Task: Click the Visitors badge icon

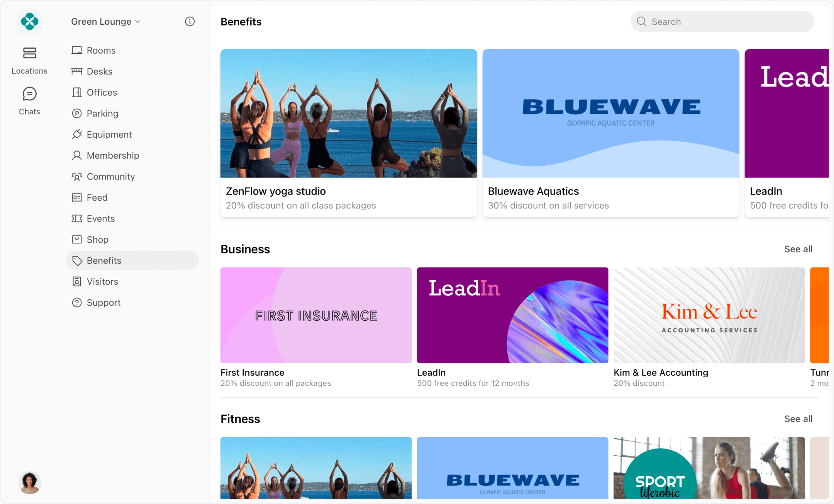Action: (77, 281)
